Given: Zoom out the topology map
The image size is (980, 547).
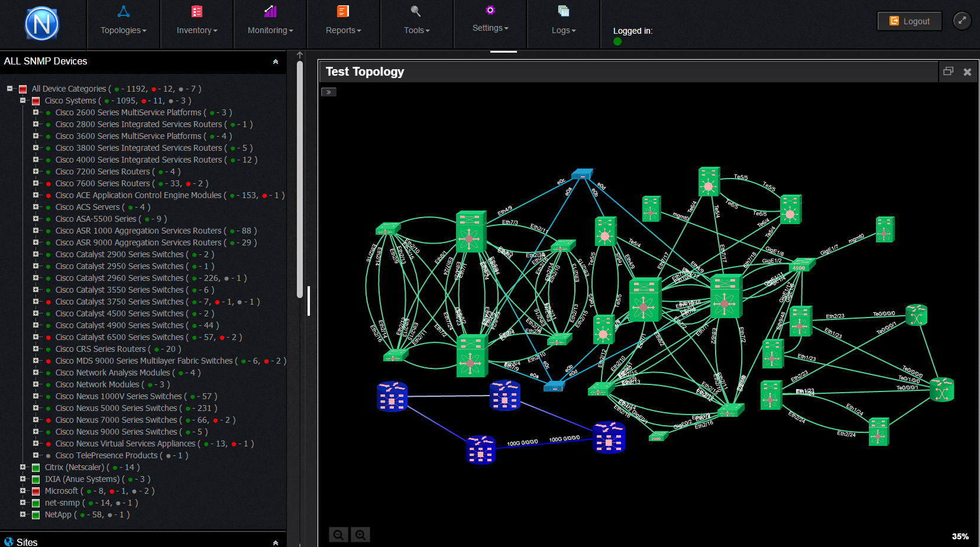Looking at the screenshot, I should pyautogui.click(x=338, y=535).
